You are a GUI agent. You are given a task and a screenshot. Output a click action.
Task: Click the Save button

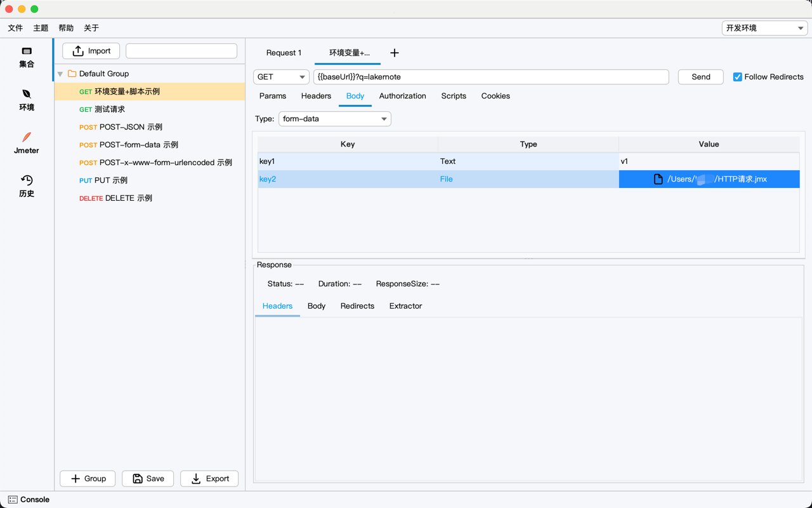click(x=148, y=479)
